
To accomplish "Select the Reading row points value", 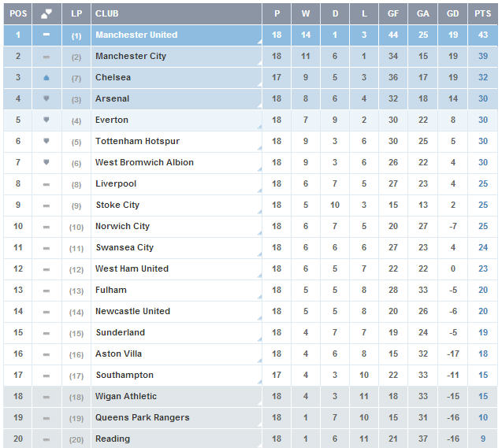I will (482, 439).
